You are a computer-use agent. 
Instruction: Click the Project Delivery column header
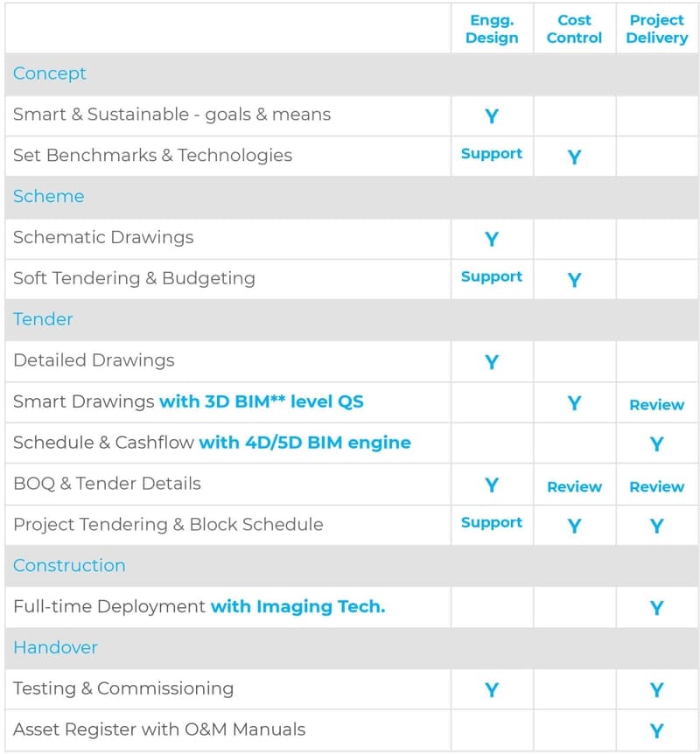pos(656,29)
